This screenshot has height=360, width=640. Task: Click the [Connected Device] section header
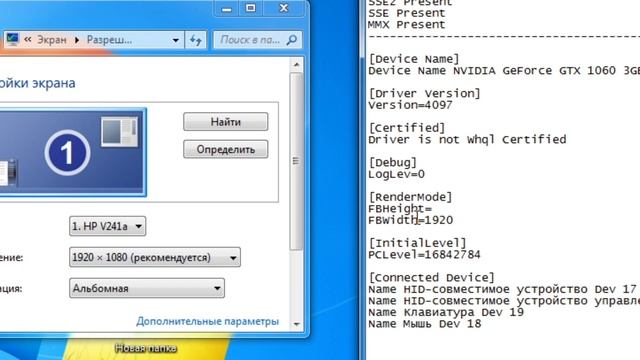431,278
